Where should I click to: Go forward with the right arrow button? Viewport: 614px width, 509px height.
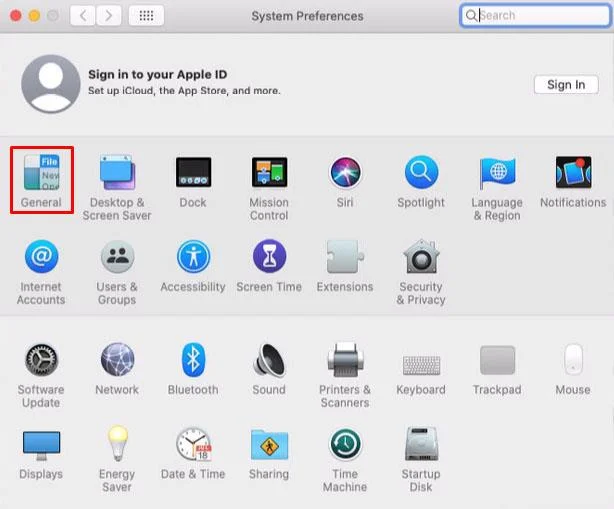[x=108, y=16]
